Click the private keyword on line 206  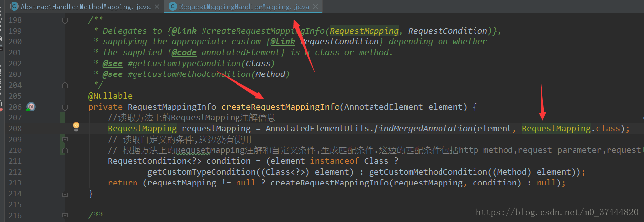[105, 107]
